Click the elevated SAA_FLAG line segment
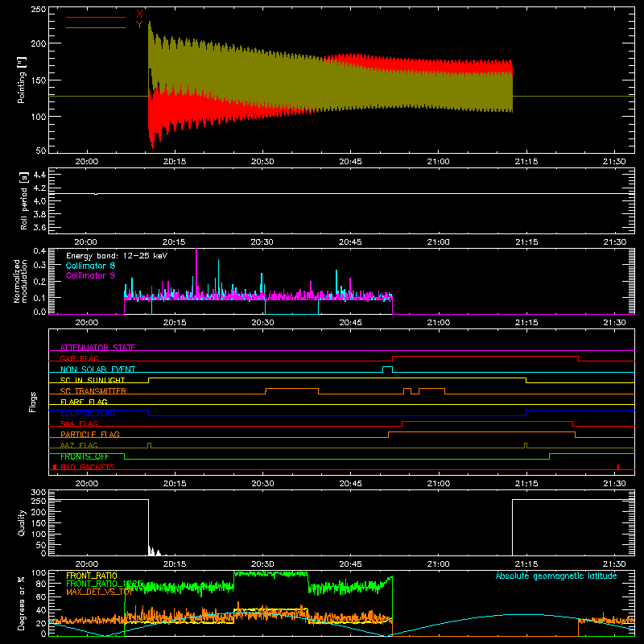Screen dimensions: 644x644 click(x=487, y=421)
